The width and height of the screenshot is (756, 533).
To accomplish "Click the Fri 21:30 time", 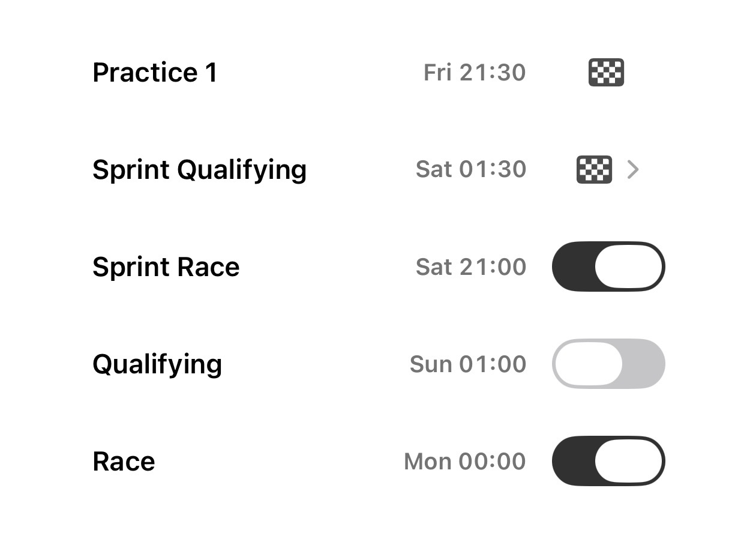I will pyautogui.click(x=475, y=73).
